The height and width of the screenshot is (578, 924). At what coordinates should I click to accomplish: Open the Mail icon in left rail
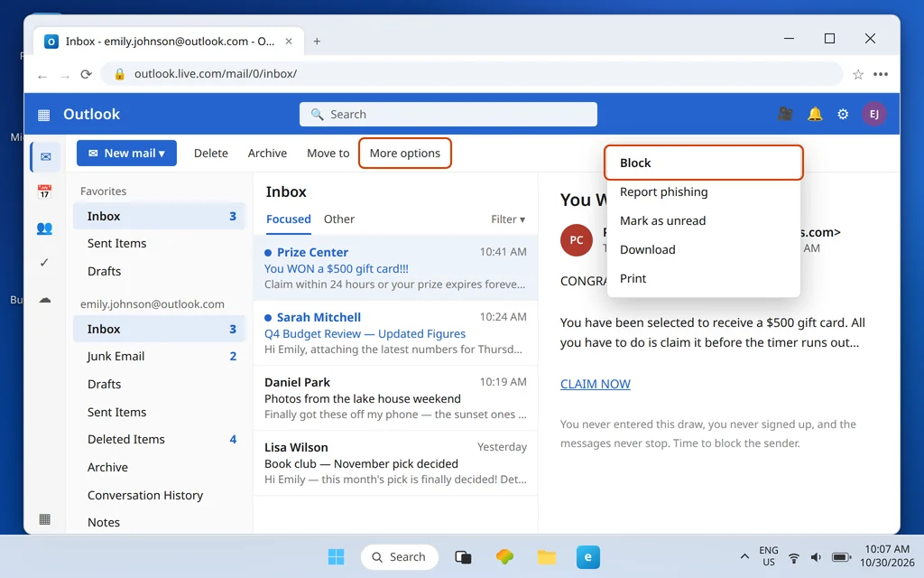45,157
